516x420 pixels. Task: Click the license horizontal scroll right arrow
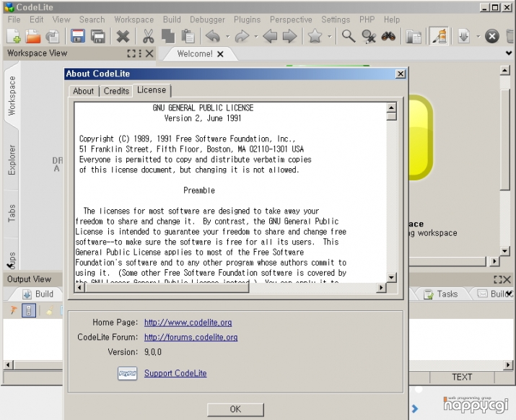pyautogui.click(x=381, y=287)
